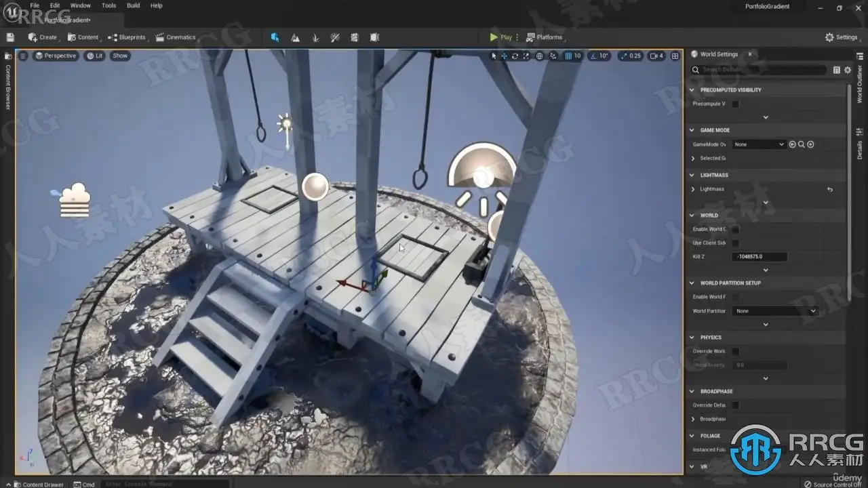Open the Cinematics dropdown
Image resolution: width=868 pixels, height=488 pixels.
(x=176, y=37)
